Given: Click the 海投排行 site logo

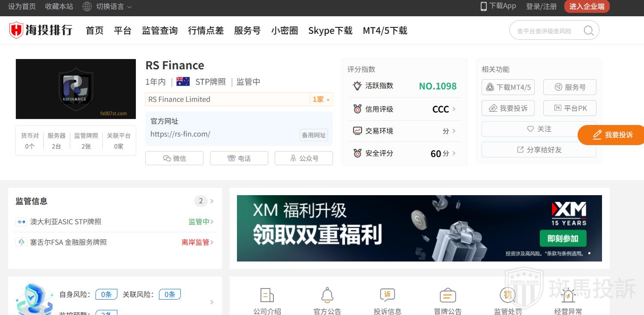Looking at the screenshot, I should point(41,30).
